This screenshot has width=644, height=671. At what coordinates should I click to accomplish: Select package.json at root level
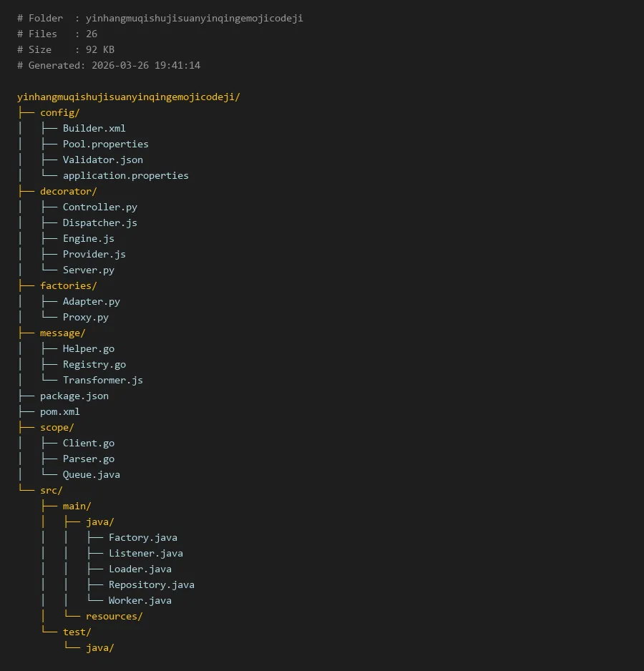pos(74,396)
